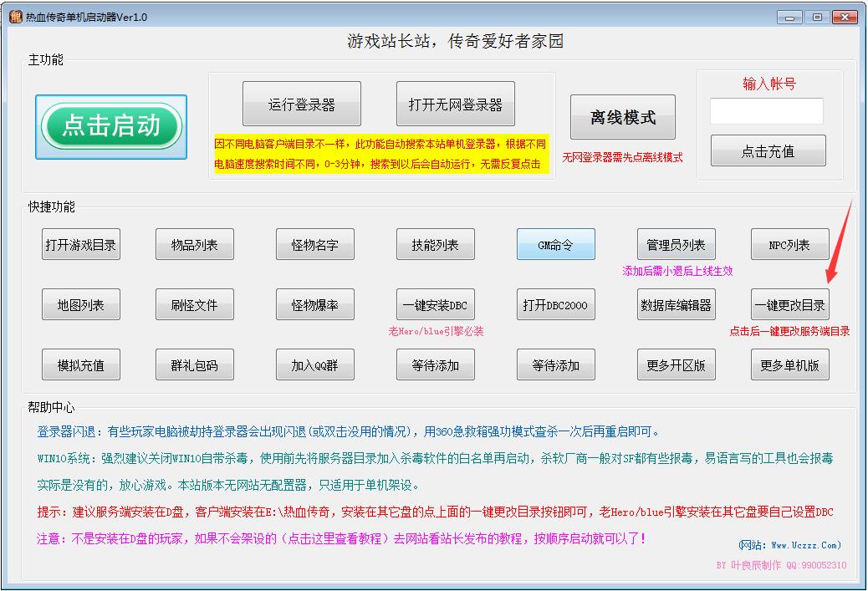This screenshot has height=591, width=868.
Task: Click the 输入帐号 label text
Action: click(x=769, y=84)
